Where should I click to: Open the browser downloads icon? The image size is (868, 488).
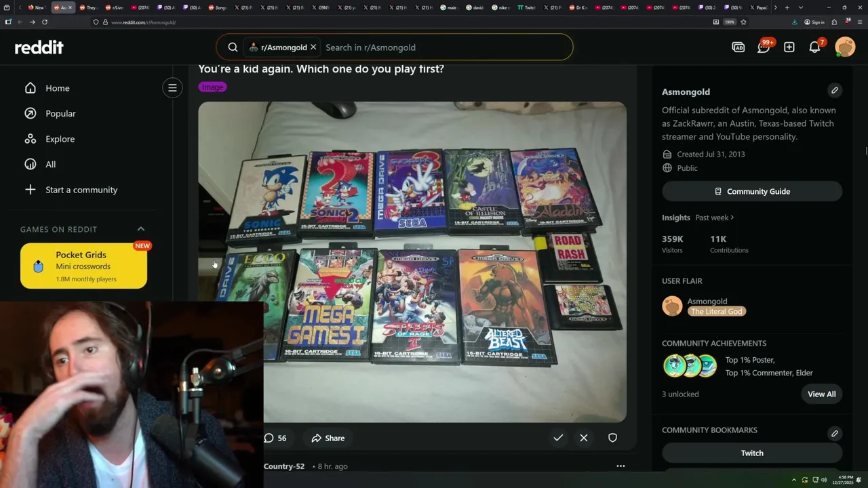[x=795, y=22]
